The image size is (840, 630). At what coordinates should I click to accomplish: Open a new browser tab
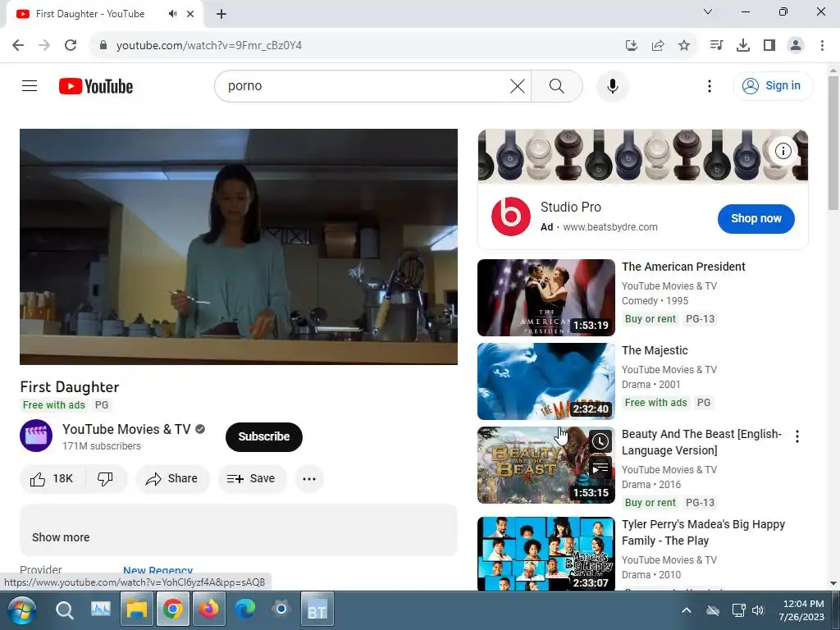(221, 14)
